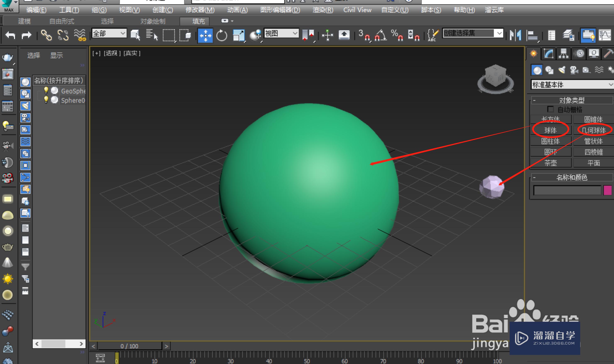Select the Move transform tool
Screen dimensions: 614x364
click(205, 36)
